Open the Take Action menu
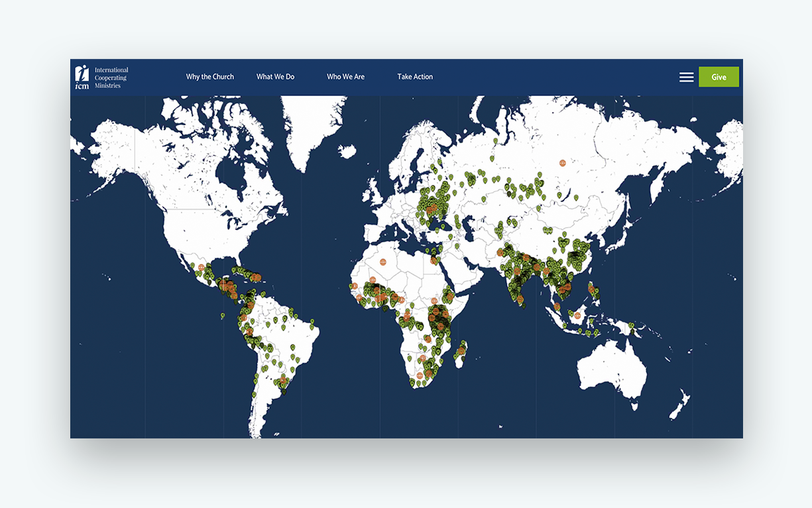This screenshot has width=812, height=508. click(415, 77)
